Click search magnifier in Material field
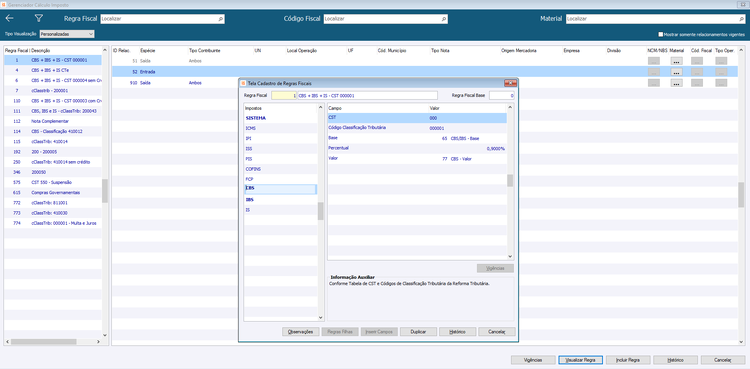This screenshot has height=369, width=750. (x=741, y=19)
